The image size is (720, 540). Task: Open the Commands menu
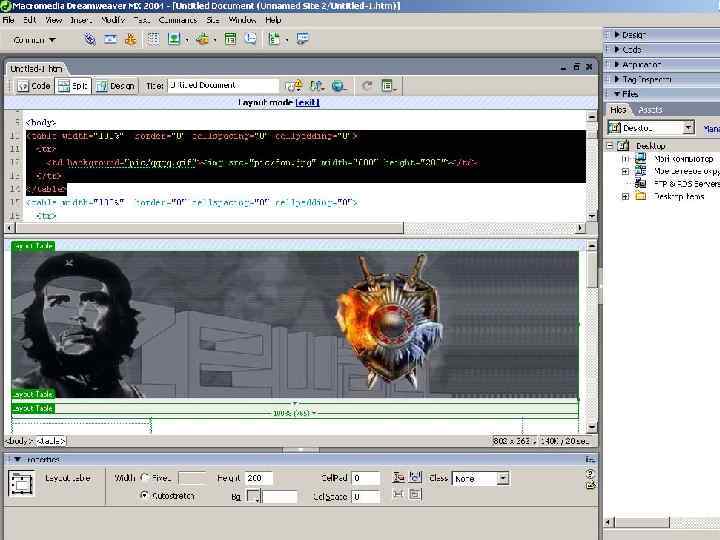(178, 20)
